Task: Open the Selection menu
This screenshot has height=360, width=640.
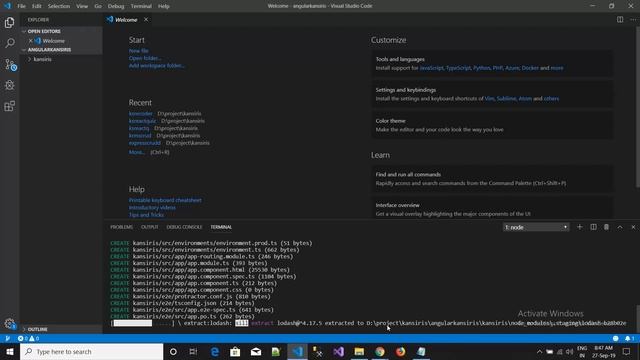Action: click(59, 6)
